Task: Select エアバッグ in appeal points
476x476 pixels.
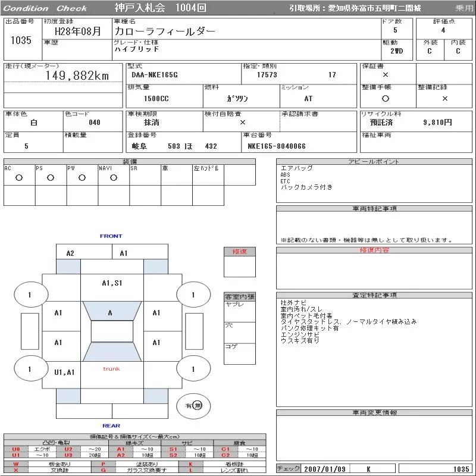Action: click(296, 168)
